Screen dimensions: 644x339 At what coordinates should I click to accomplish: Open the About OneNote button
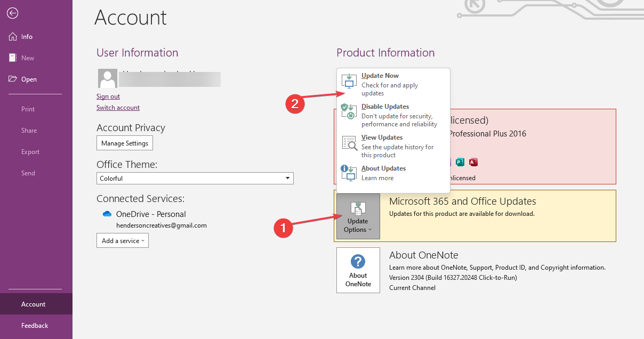(x=358, y=270)
